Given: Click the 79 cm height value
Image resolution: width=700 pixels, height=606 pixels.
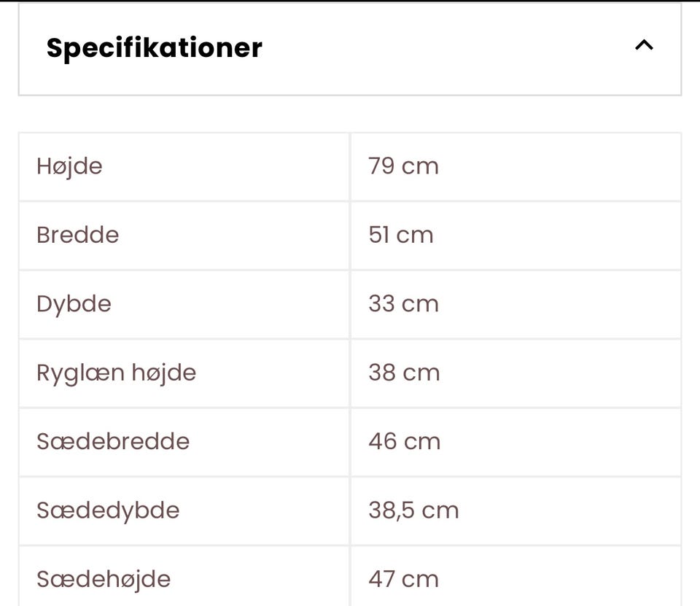Looking at the screenshot, I should [403, 166].
